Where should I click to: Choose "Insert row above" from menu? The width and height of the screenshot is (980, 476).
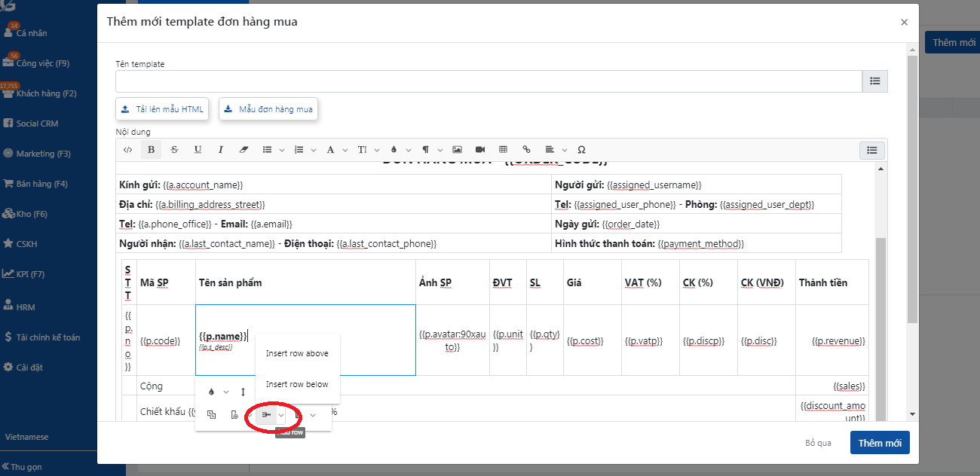pyautogui.click(x=297, y=353)
